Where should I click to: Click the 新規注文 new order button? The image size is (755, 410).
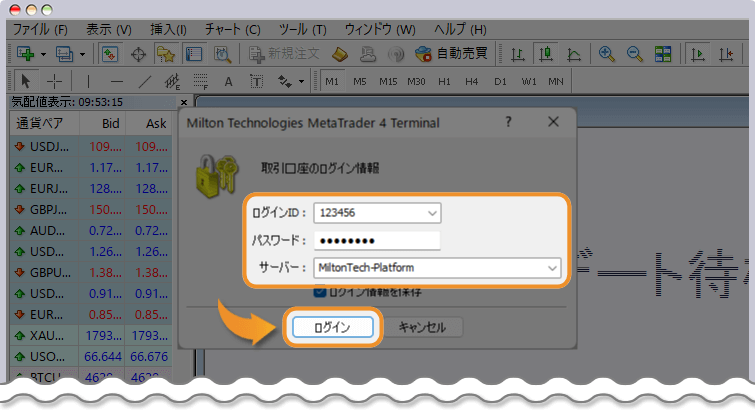pos(284,53)
